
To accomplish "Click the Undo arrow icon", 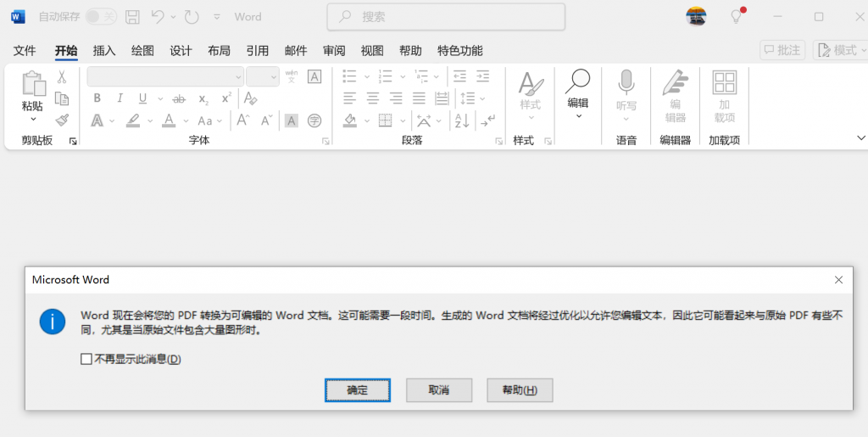I will pyautogui.click(x=158, y=17).
